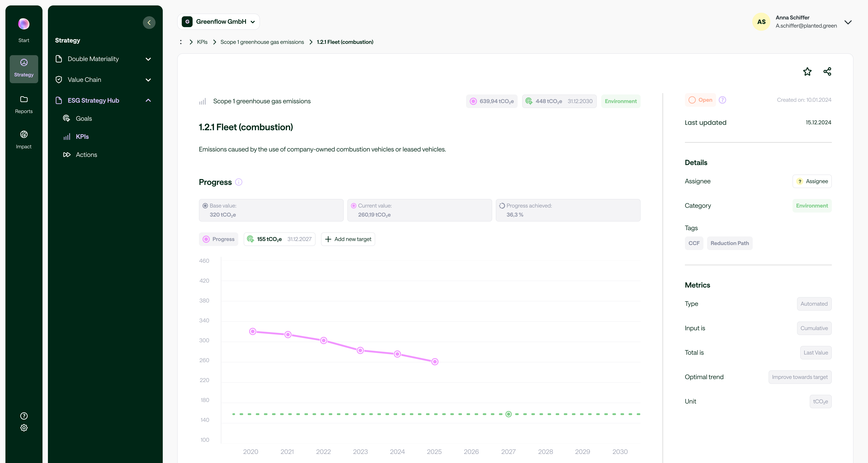Click the breadcrumb three-dots menu icon
The image size is (868, 463).
(x=181, y=42)
